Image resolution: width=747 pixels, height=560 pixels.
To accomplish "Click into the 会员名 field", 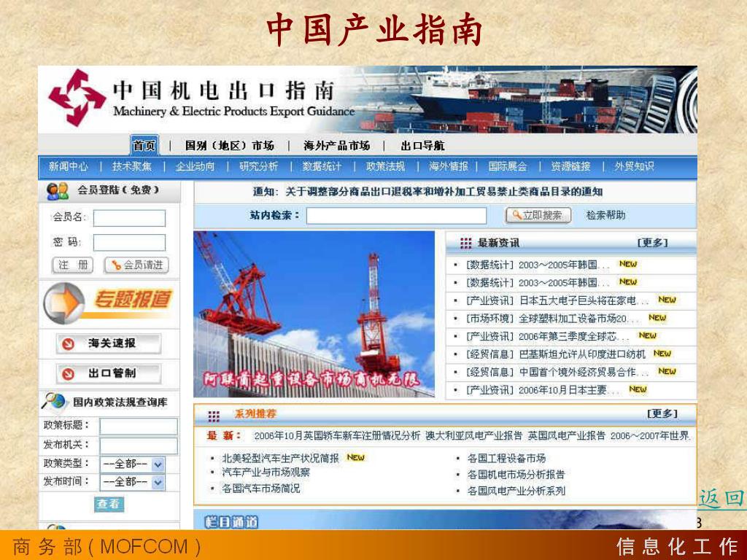I will (129, 218).
